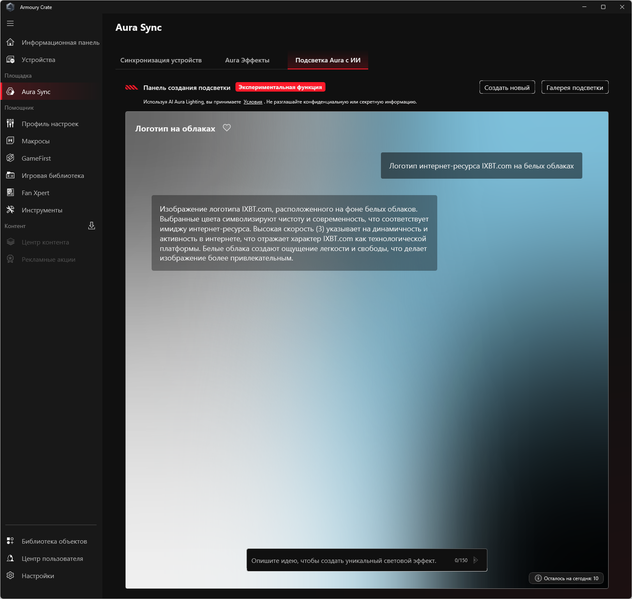Switch to Aura Эффекты tab

coord(247,60)
